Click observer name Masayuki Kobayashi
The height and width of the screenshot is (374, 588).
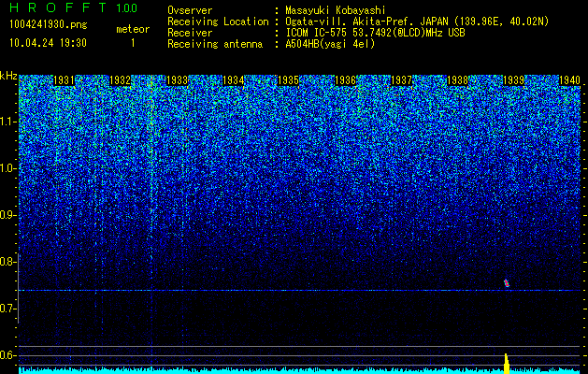(x=336, y=10)
